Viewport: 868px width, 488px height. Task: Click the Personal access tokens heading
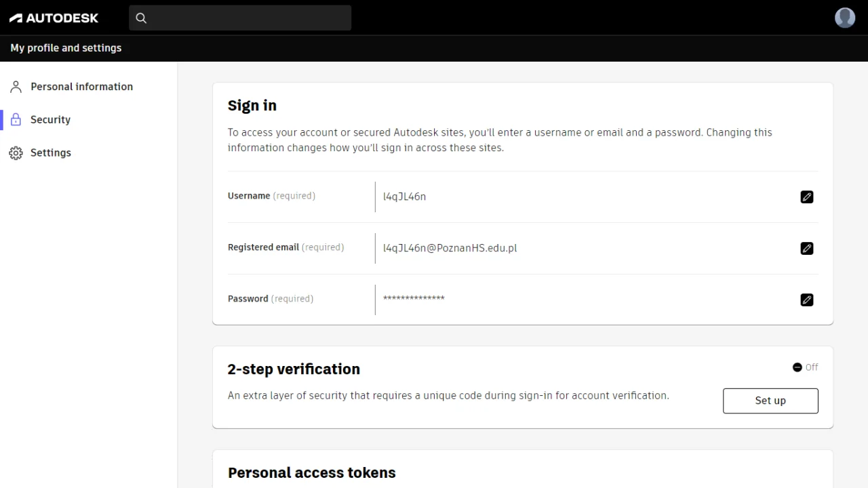[312, 473]
